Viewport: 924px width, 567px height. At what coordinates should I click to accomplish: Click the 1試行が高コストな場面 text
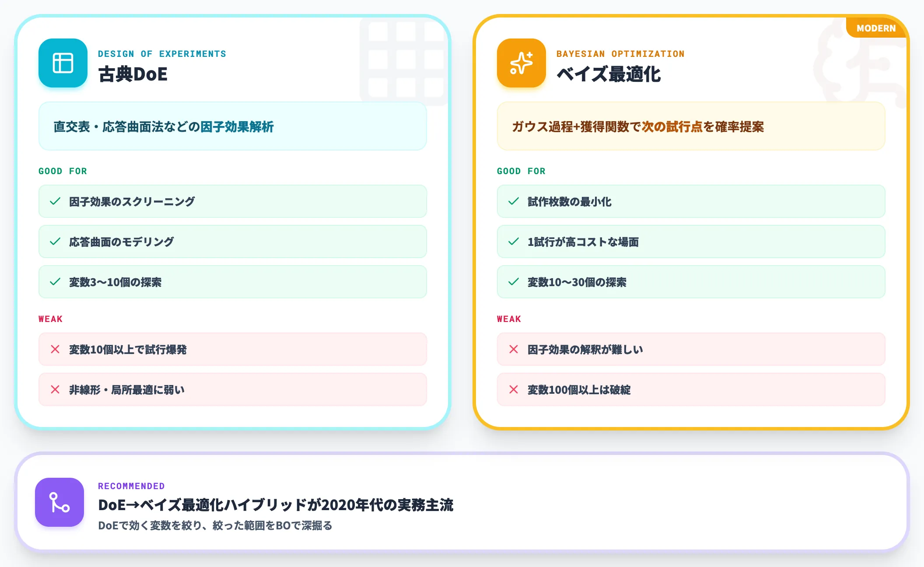pyautogui.click(x=583, y=242)
